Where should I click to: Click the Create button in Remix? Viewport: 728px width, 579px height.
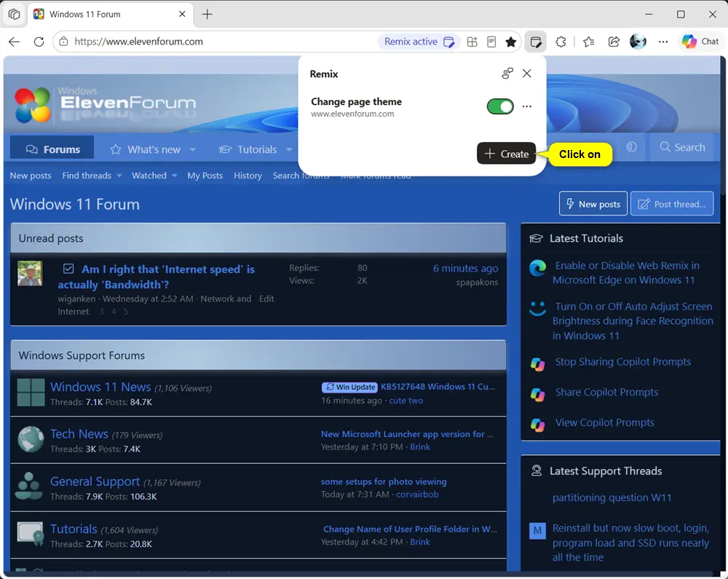coord(507,154)
